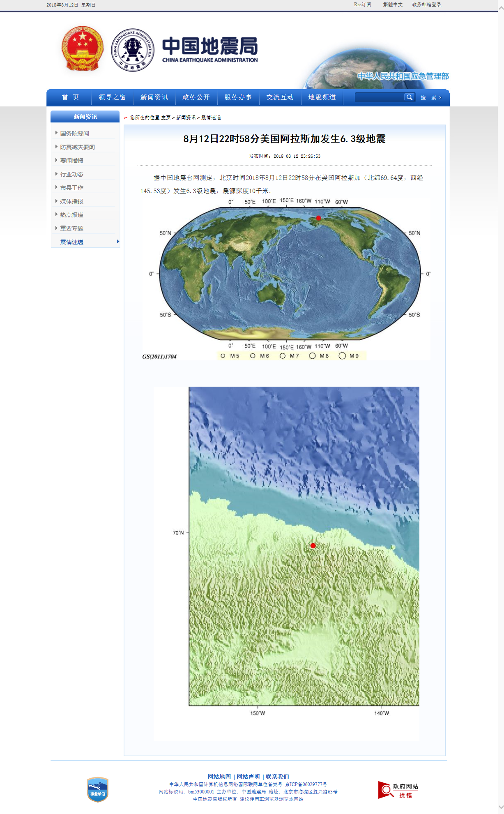
Task: Click the national emblem logo
Action: coord(82,49)
